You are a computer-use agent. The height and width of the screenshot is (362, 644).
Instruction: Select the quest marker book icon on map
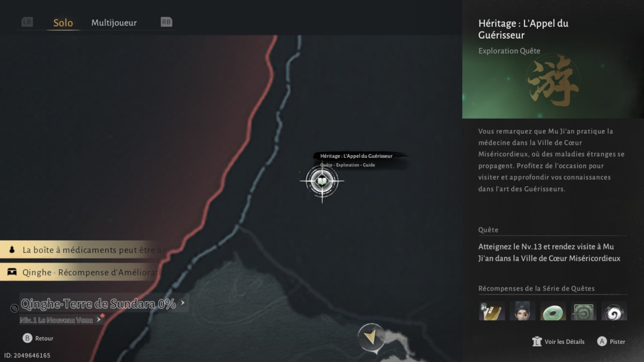(x=322, y=182)
